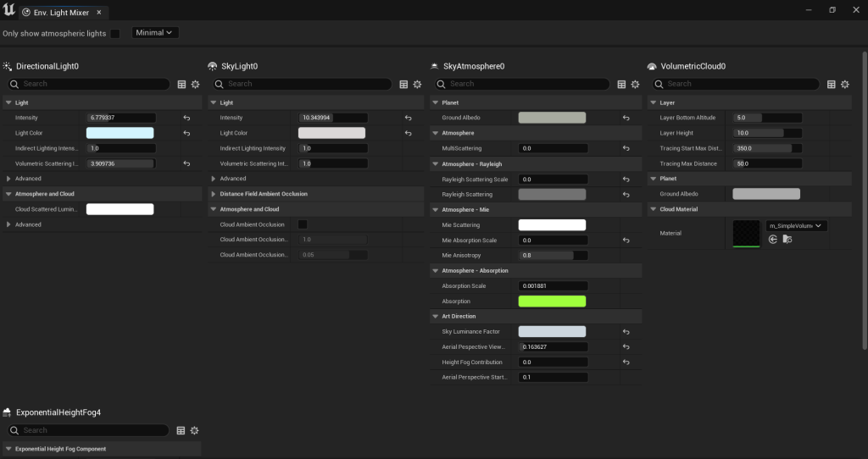The height and width of the screenshot is (459, 868).
Task: Reset SkyLight0 Intensity to default
Action: coord(408,118)
